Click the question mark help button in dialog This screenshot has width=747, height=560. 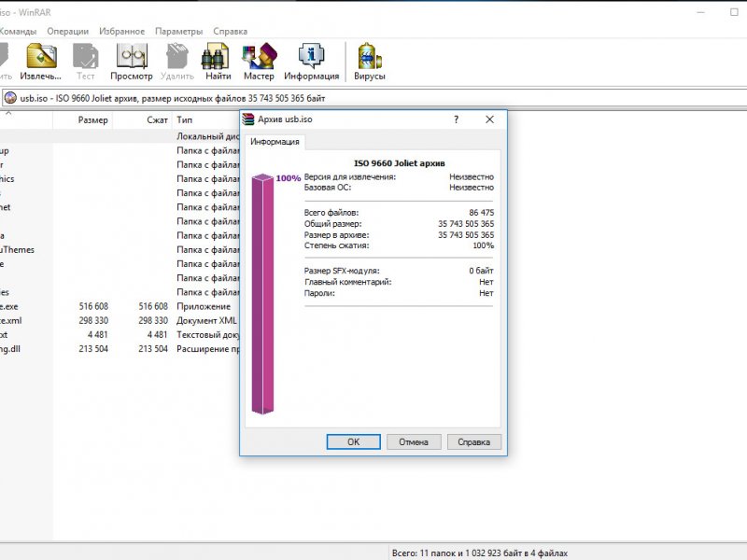[x=456, y=119]
